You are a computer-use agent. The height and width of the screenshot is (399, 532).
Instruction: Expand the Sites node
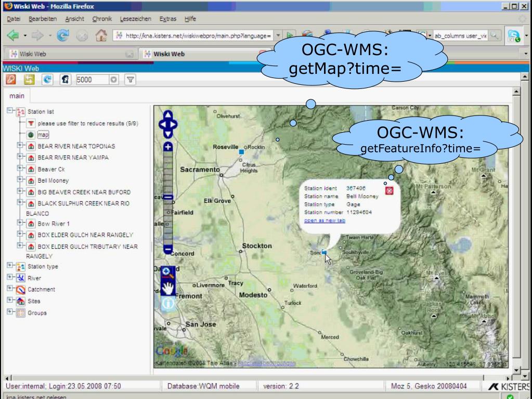[10, 300]
